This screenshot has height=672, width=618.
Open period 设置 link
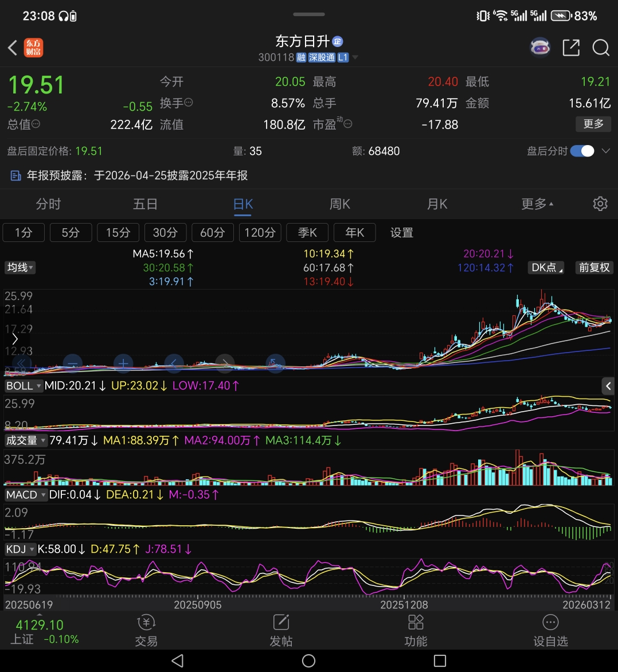(401, 233)
